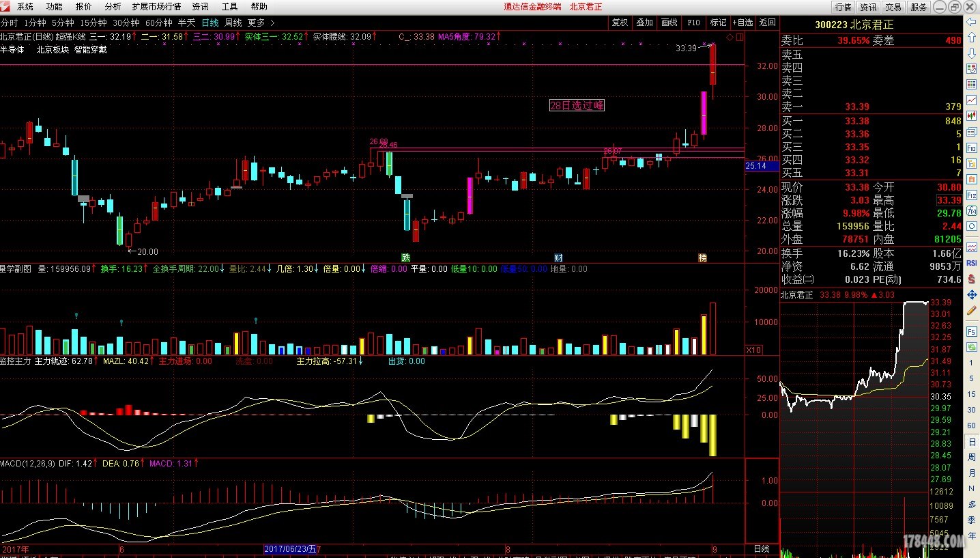This screenshot has height=558, width=980.
Task: Select monthly '月' period in sidebar
Action: (x=972, y=473)
